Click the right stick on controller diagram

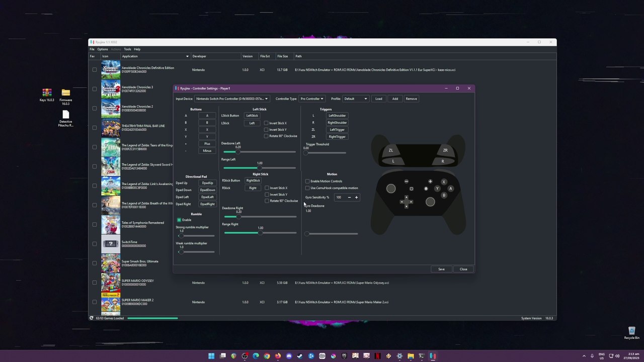tap(430, 202)
